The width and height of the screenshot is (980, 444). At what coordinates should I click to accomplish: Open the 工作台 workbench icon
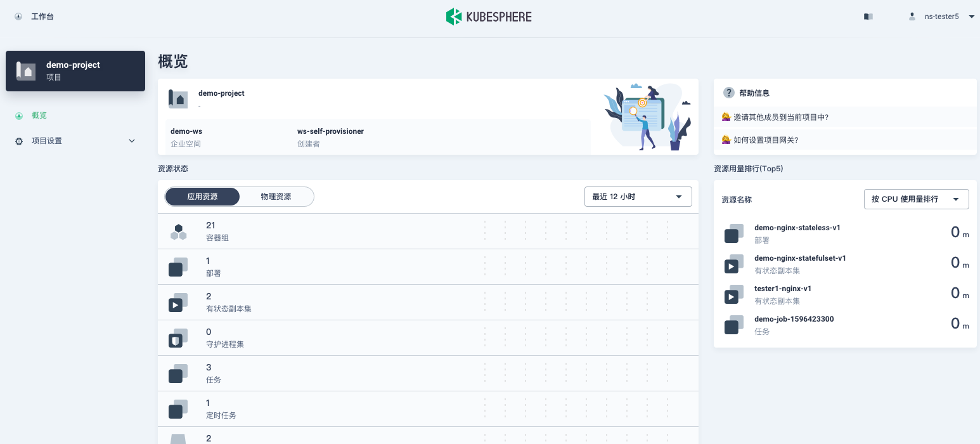[x=18, y=16]
